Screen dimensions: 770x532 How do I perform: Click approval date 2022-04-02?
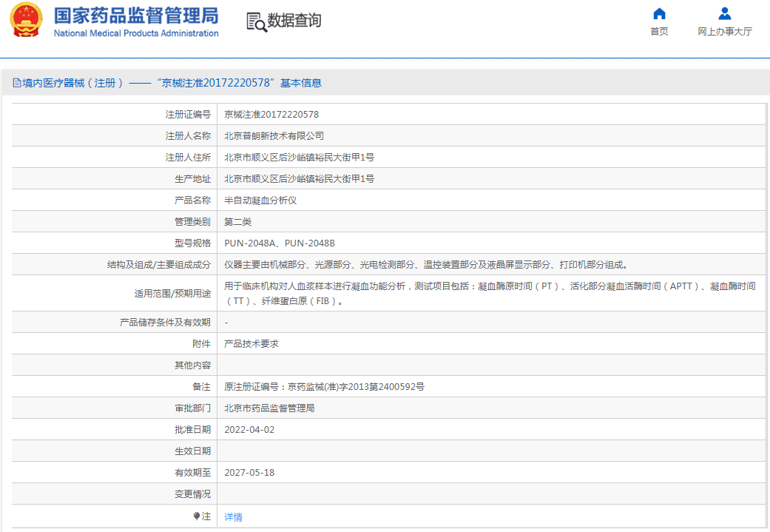coord(249,430)
